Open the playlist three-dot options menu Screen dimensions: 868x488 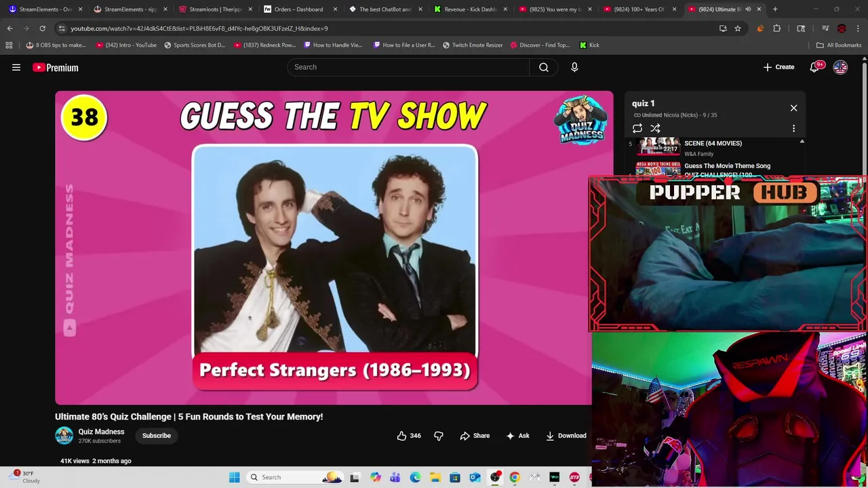click(x=793, y=128)
